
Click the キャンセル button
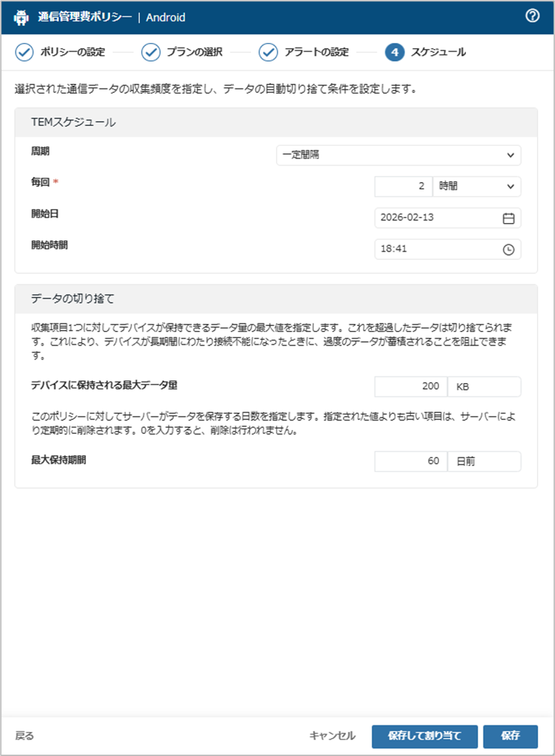pos(332,736)
